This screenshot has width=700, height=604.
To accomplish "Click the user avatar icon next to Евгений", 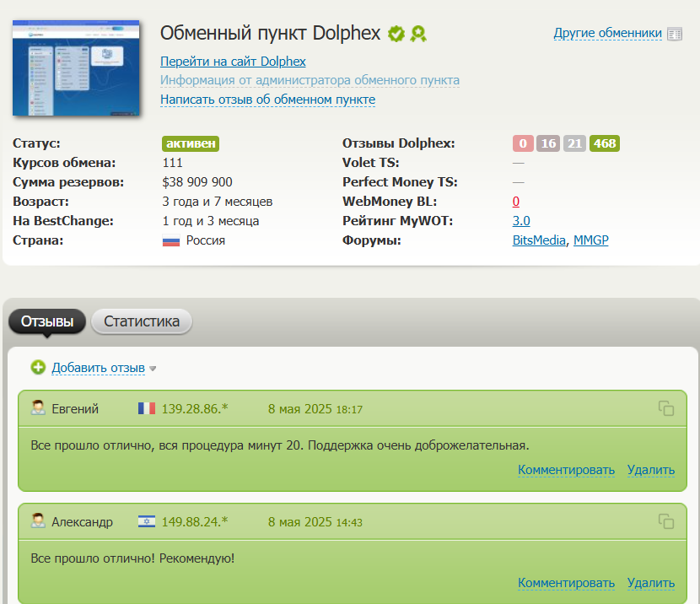I will pyautogui.click(x=38, y=408).
